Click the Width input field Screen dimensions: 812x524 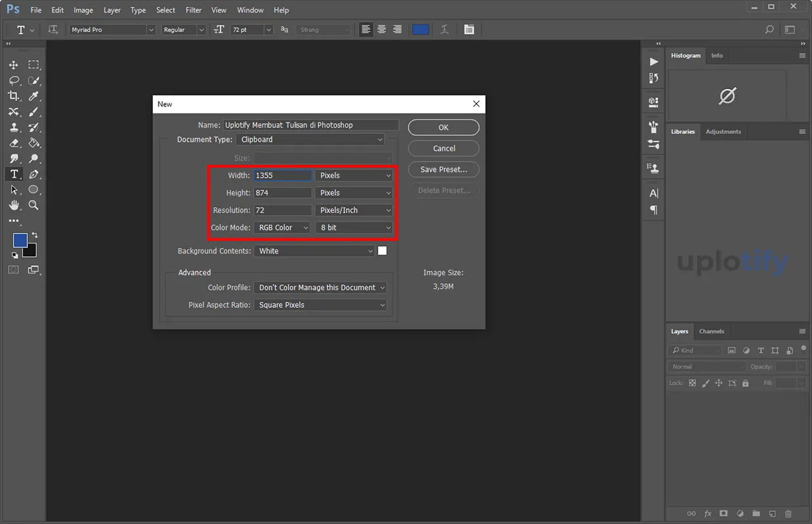click(282, 176)
